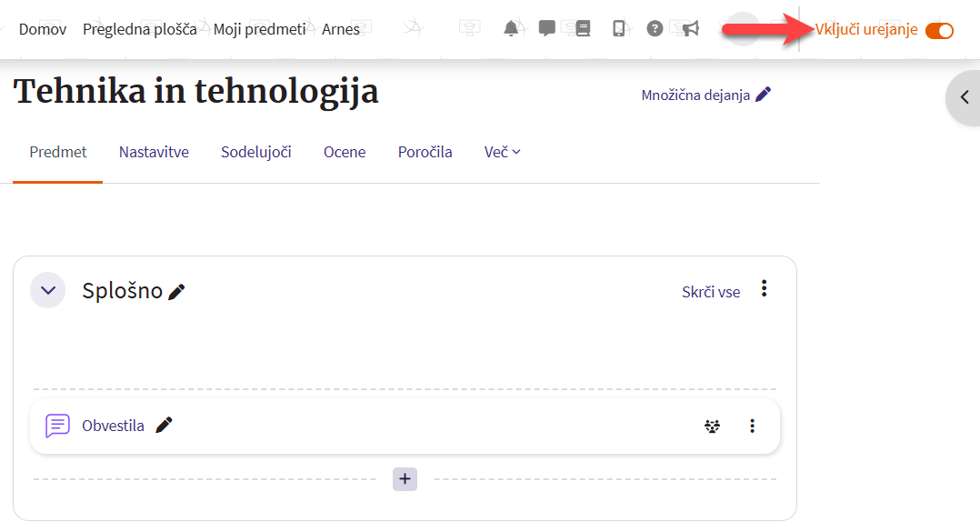Viewport: 980px width, 532px height.
Task: Rename Obvestila using its pencil icon
Action: point(164,425)
